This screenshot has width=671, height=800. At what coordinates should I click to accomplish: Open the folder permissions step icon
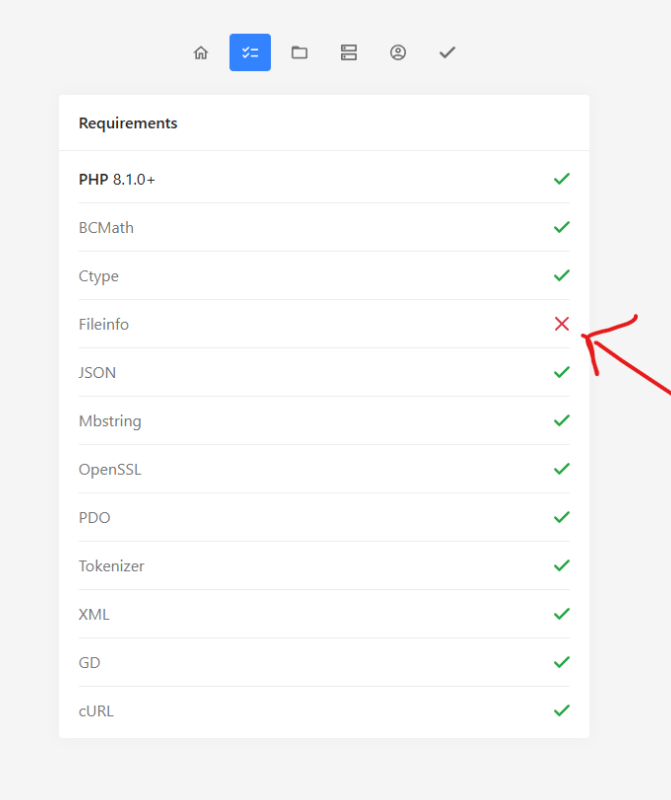tap(299, 53)
